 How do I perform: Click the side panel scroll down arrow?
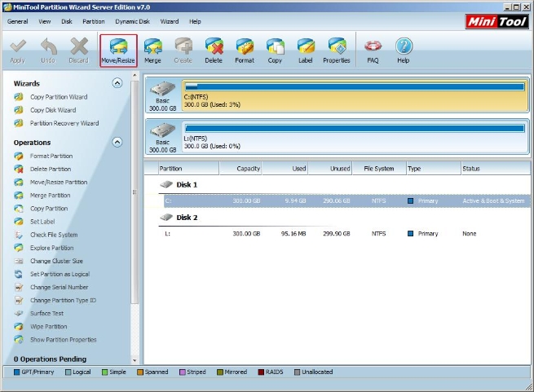click(135, 360)
